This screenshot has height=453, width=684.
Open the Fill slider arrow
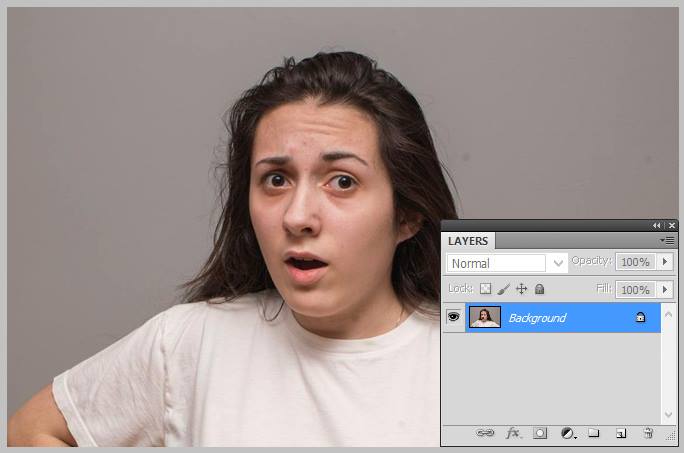point(666,289)
